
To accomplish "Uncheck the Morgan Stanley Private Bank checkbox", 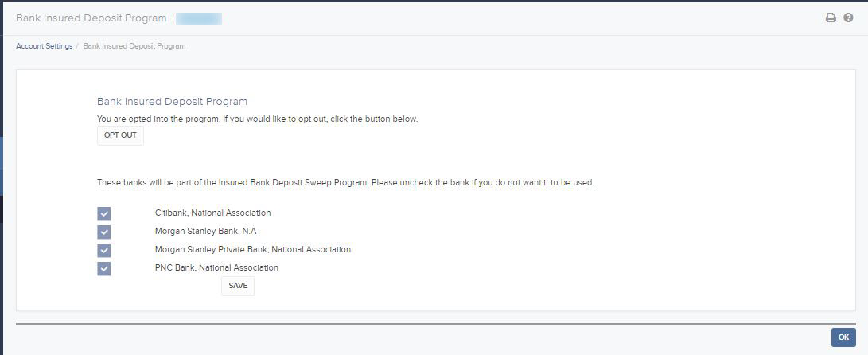I will [103, 250].
